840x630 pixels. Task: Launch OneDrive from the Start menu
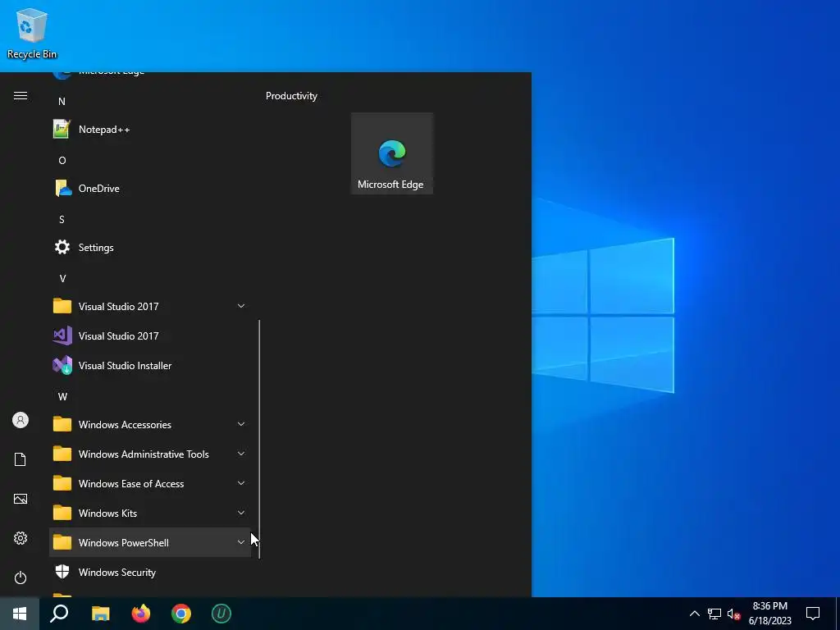click(x=150, y=188)
